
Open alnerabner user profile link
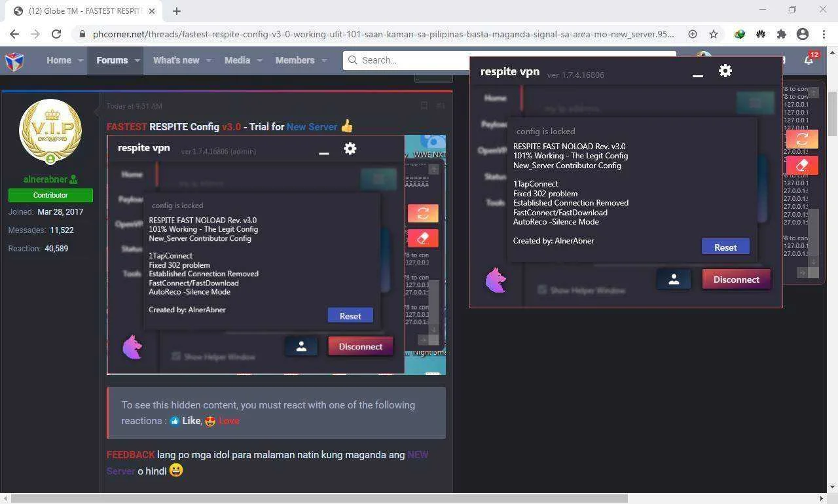46,179
